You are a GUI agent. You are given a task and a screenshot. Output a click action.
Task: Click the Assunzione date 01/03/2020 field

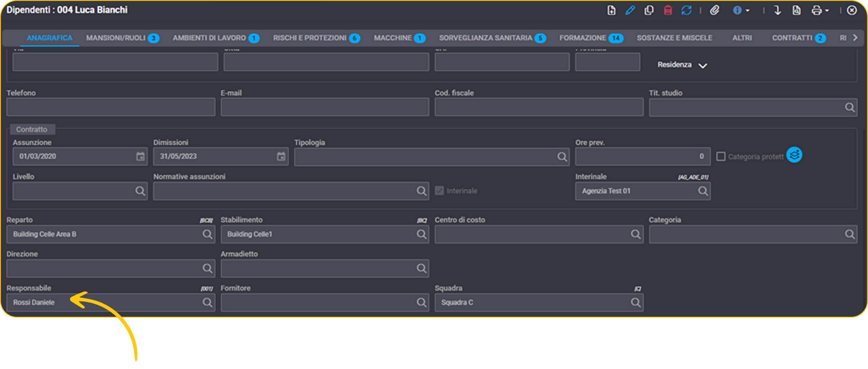[80, 156]
